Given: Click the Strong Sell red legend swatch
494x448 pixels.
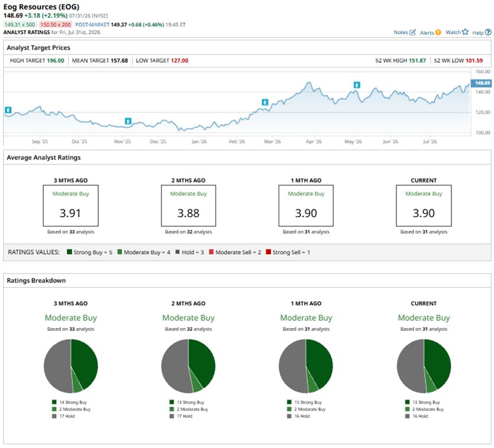Looking at the screenshot, I should click(x=269, y=252).
